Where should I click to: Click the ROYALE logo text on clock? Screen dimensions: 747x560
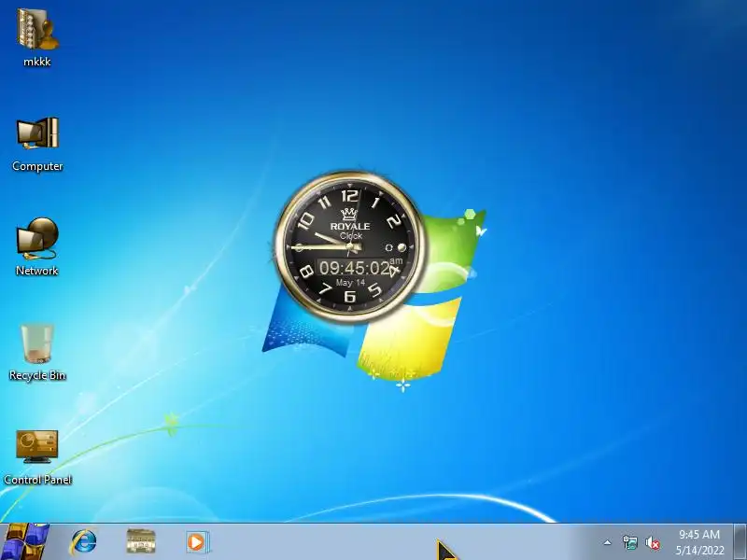tap(350, 226)
